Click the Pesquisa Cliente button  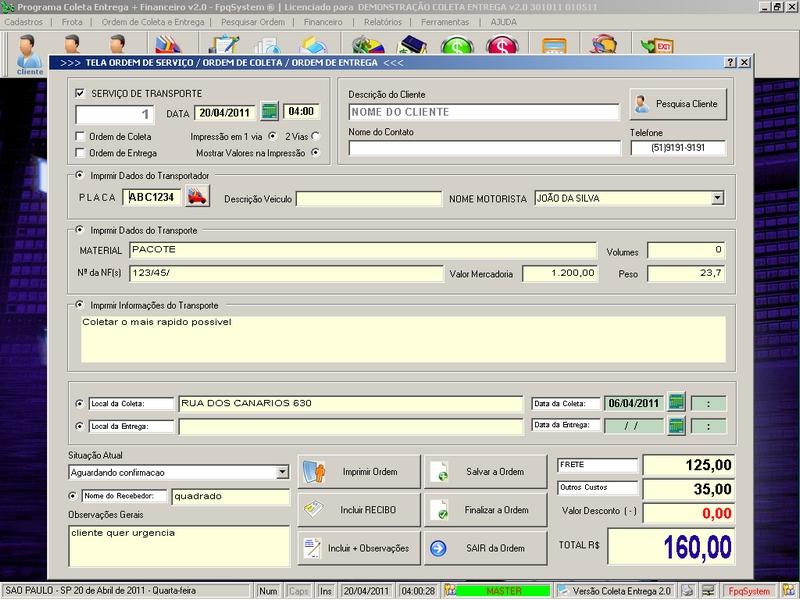pyautogui.click(x=677, y=103)
